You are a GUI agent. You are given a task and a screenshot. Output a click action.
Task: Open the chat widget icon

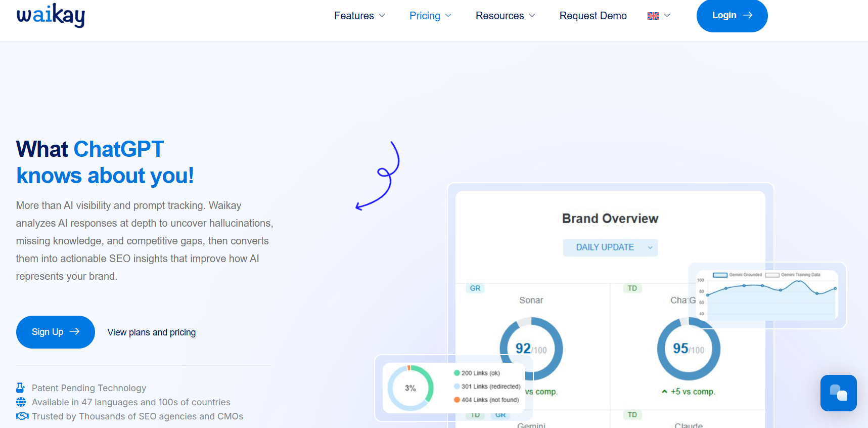pyautogui.click(x=838, y=393)
